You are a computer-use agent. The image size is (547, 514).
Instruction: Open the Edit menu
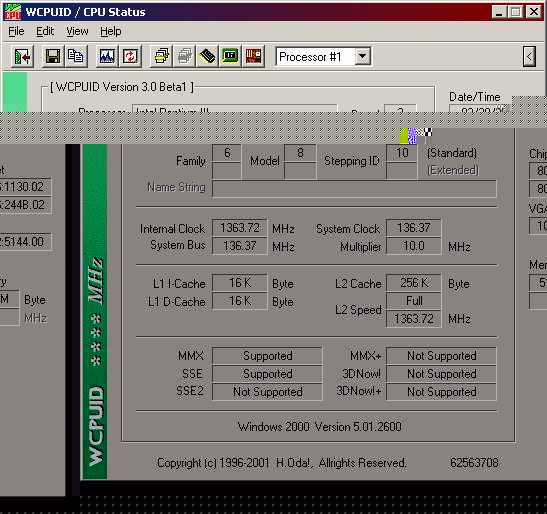[x=45, y=31]
